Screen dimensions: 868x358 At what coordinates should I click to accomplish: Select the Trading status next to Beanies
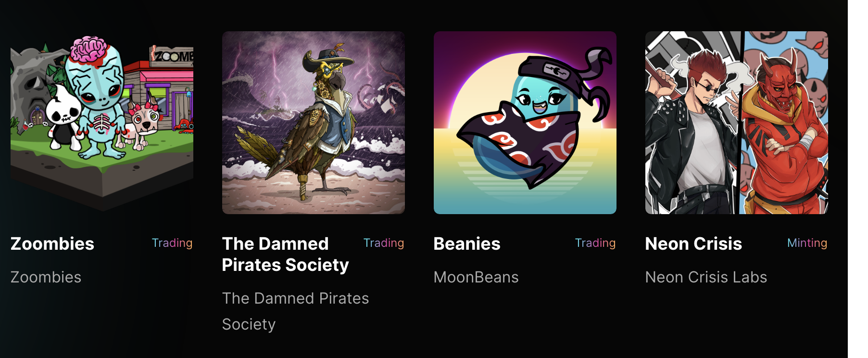pos(595,243)
